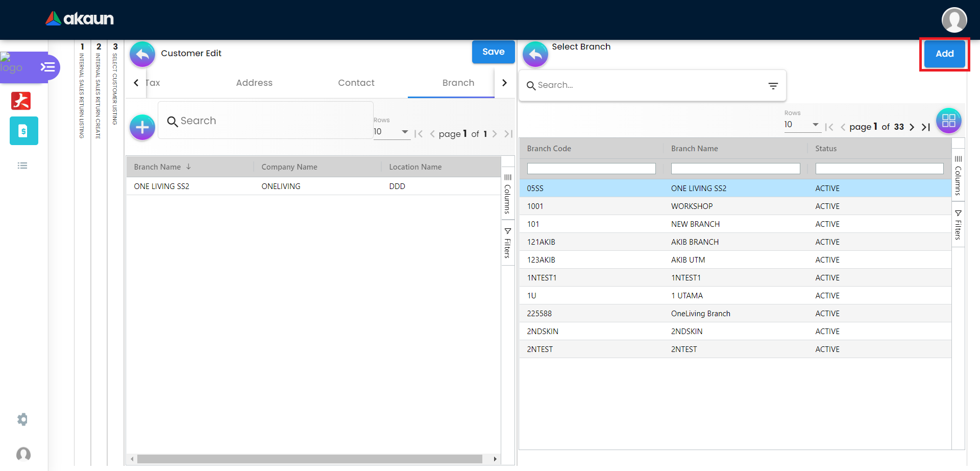Click the purple plus add branch icon
The width and height of the screenshot is (980, 471).
tap(142, 127)
